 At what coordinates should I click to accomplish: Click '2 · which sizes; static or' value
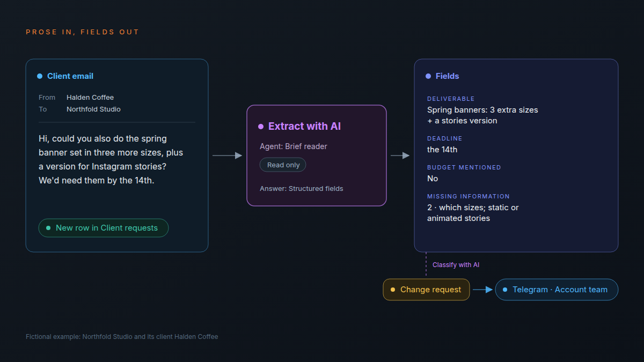point(473,208)
